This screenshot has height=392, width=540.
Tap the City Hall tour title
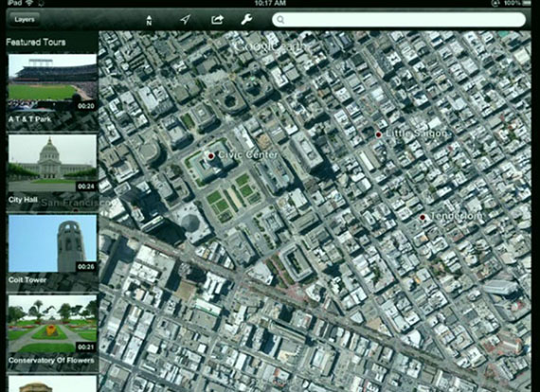[23, 200]
